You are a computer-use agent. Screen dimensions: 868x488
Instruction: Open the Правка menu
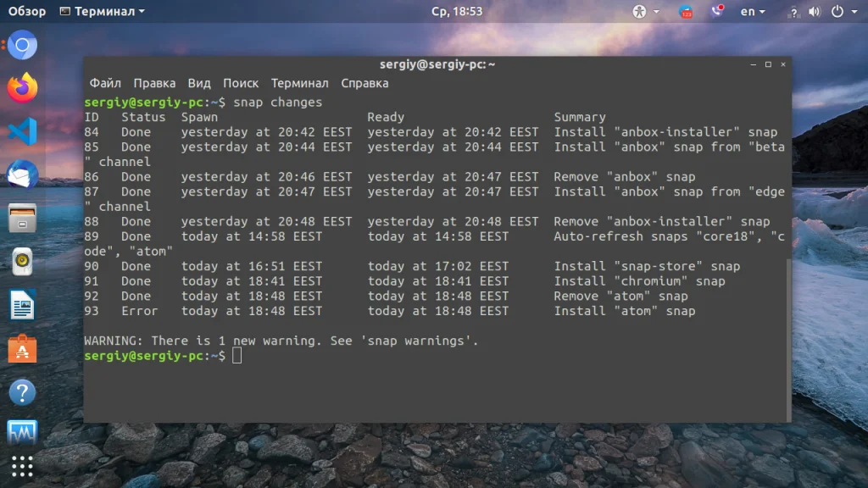click(154, 83)
